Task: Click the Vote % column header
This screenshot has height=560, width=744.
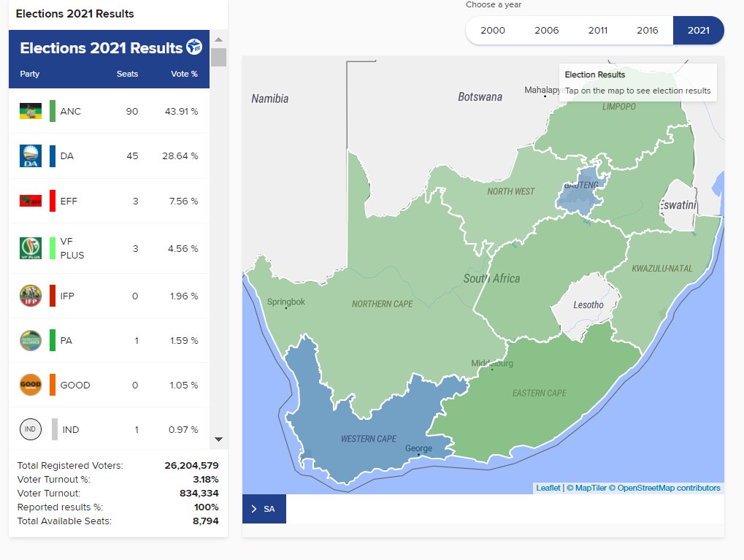Action: click(184, 74)
